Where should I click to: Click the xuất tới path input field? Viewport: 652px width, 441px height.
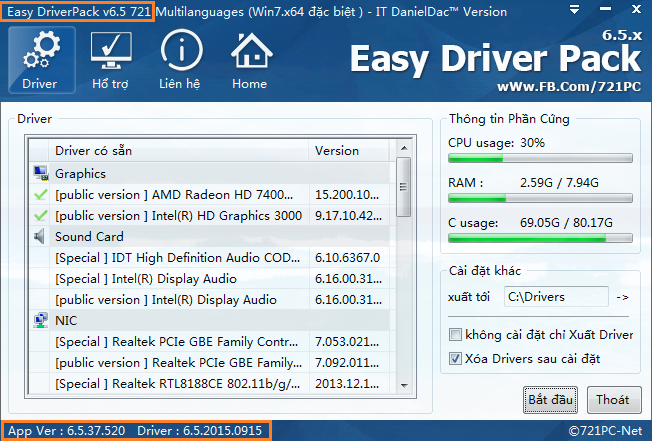(x=556, y=297)
